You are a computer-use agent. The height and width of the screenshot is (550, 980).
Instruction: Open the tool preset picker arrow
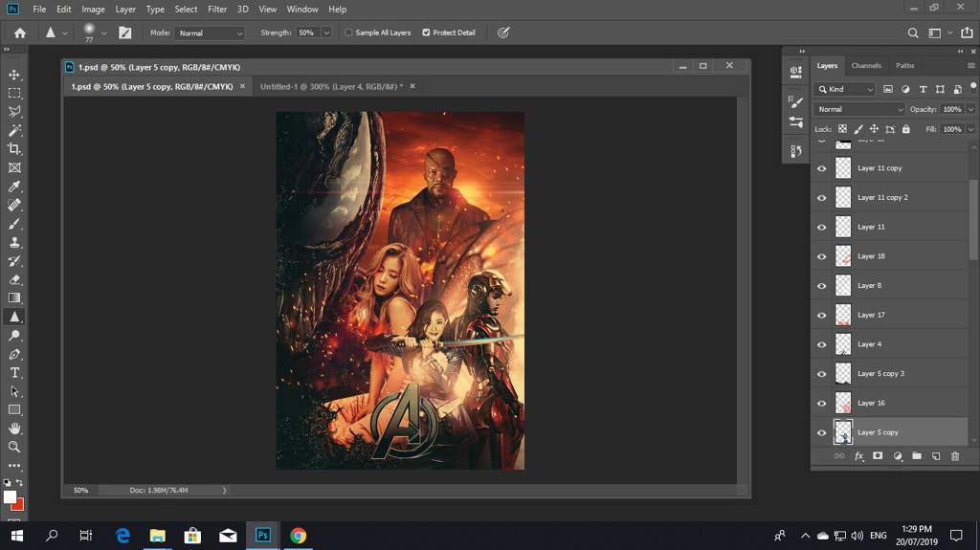pos(64,33)
